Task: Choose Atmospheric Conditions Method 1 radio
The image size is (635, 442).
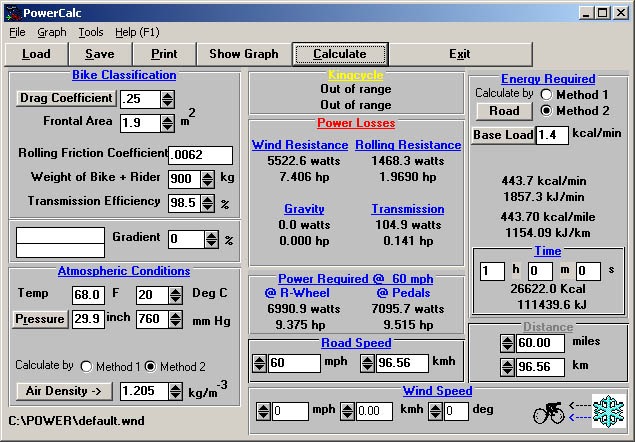Action: [x=86, y=367]
